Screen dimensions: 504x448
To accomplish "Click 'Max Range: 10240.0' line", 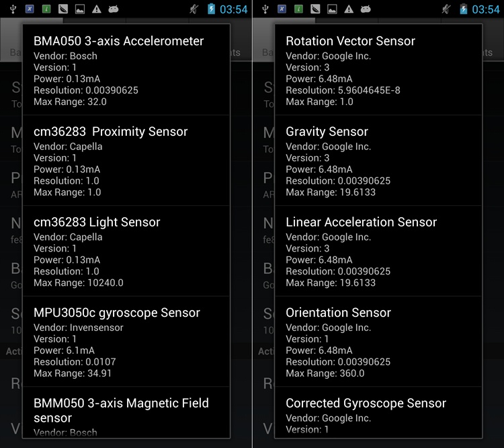I will pyautogui.click(x=79, y=283).
